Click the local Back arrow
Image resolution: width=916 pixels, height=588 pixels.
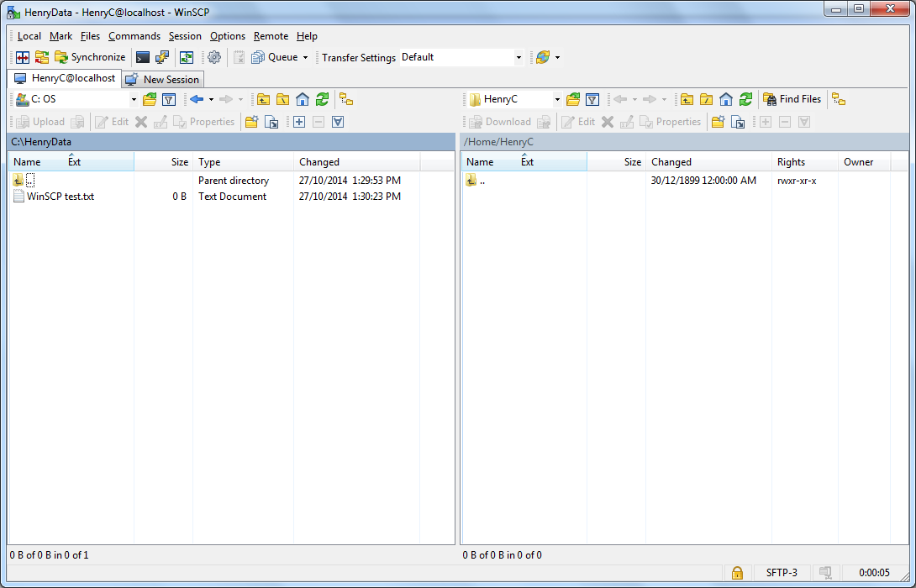pos(197,99)
